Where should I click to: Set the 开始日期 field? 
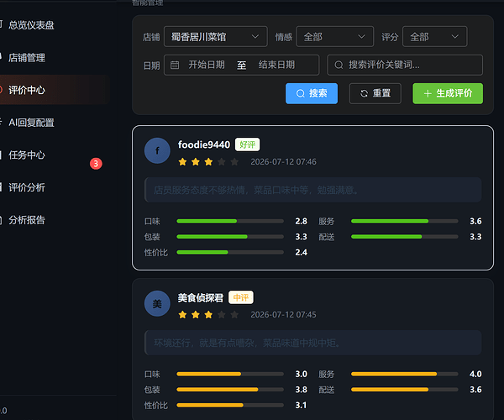click(207, 65)
